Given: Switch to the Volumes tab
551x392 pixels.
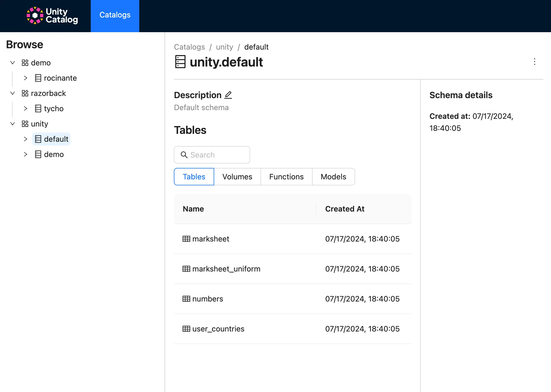Looking at the screenshot, I should tap(237, 177).
